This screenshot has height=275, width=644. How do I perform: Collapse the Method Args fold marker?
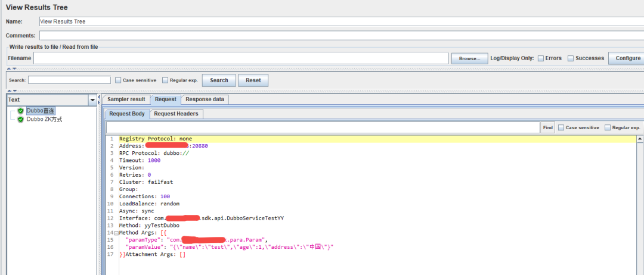pos(116,233)
